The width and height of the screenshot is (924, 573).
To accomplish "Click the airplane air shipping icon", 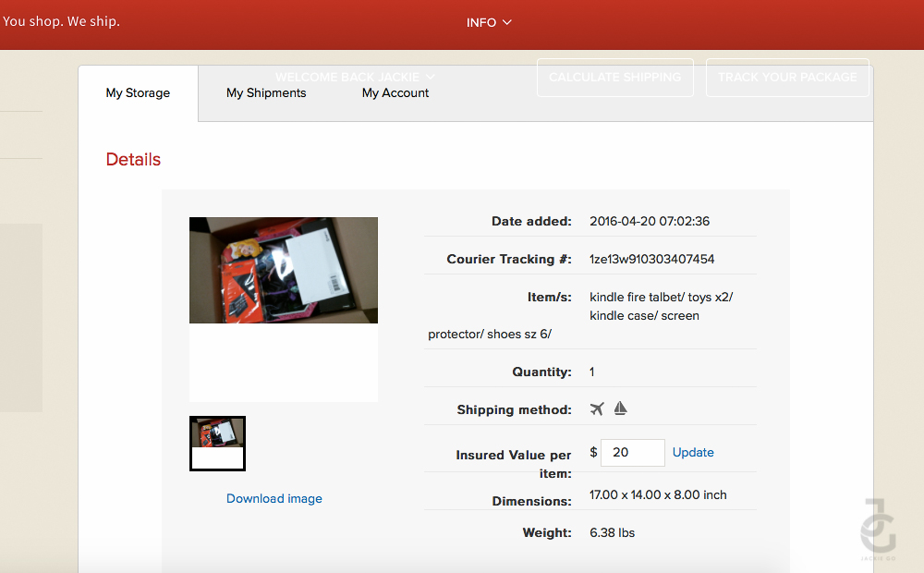I will tap(597, 408).
